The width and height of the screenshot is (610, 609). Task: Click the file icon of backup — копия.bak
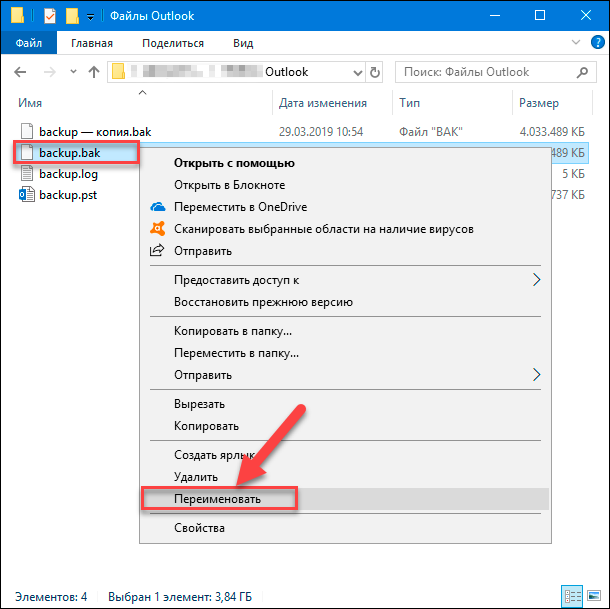(x=26, y=131)
